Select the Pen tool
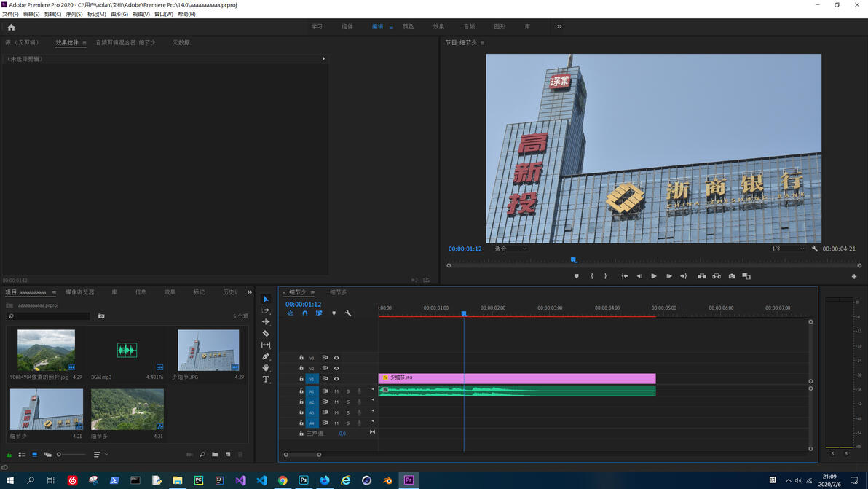Viewport: 868px width, 489px height. (266, 356)
